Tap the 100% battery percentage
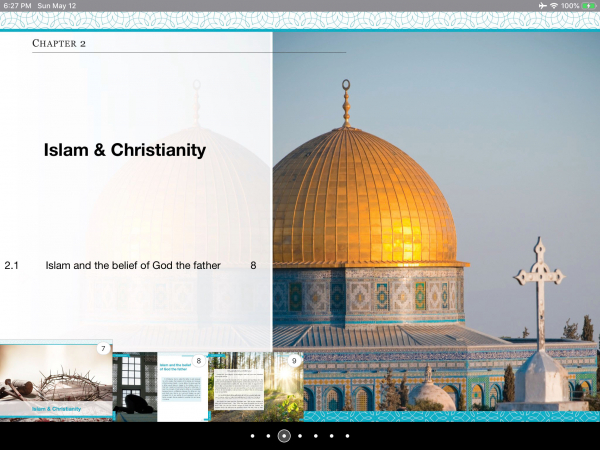This screenshot has width=600, height=450. coord(570,6)
